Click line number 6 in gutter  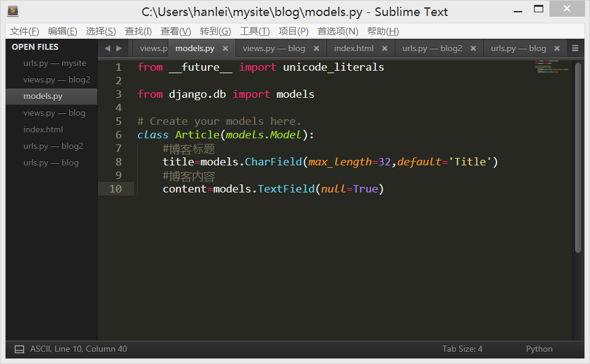click(119, 135)
